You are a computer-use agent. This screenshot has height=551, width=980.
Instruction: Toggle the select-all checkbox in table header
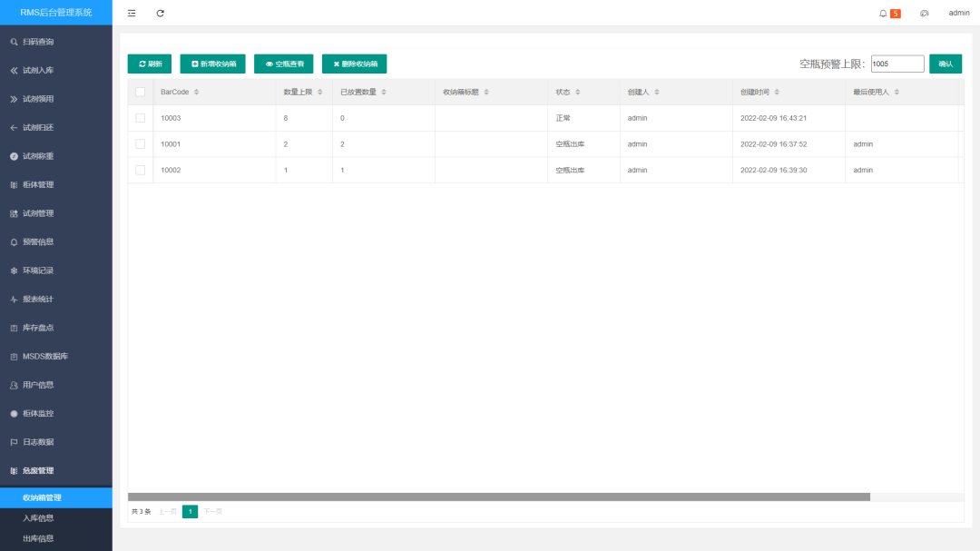140,92
